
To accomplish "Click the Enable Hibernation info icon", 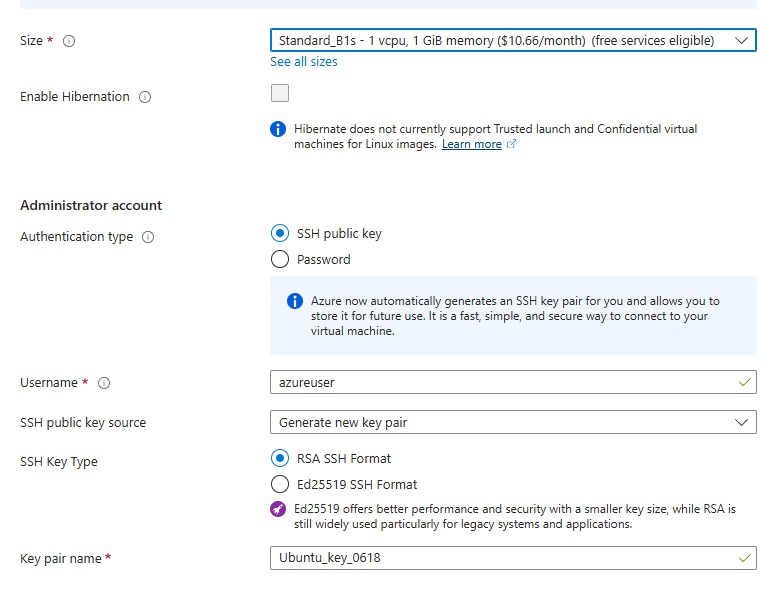I will [145, 97].
